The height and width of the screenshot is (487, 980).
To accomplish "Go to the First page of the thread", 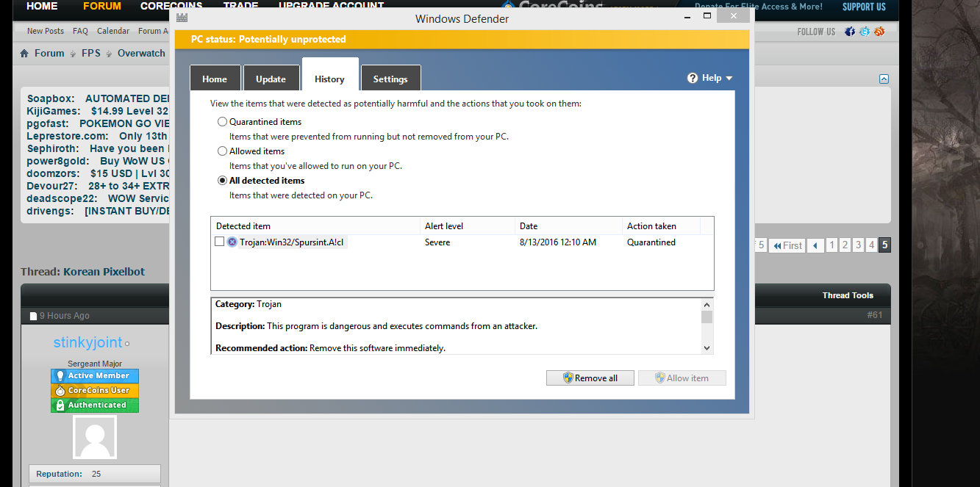I will pos(787,245).
